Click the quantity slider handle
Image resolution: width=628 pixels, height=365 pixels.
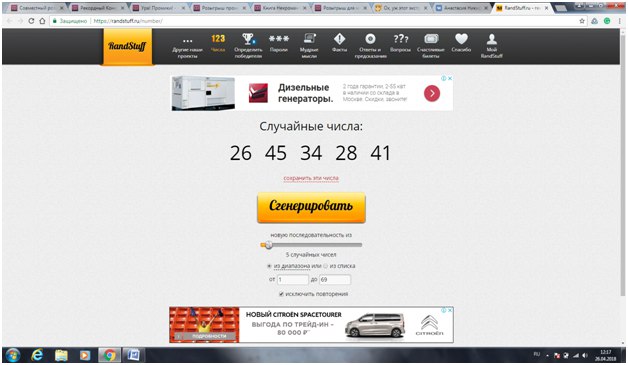269,245
